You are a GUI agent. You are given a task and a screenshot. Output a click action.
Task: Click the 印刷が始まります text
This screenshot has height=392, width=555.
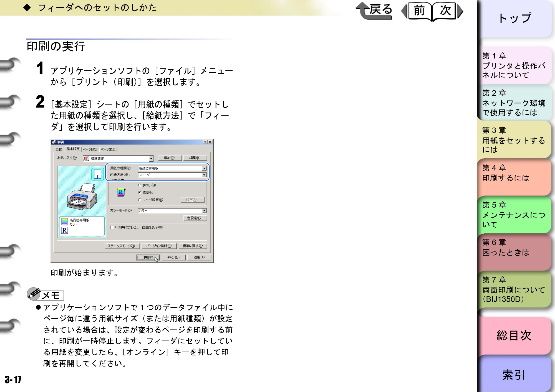coord(85,273)
